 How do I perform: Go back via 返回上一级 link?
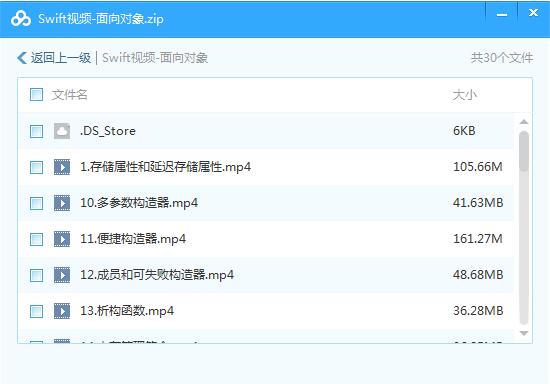click(x=61, y=58)
